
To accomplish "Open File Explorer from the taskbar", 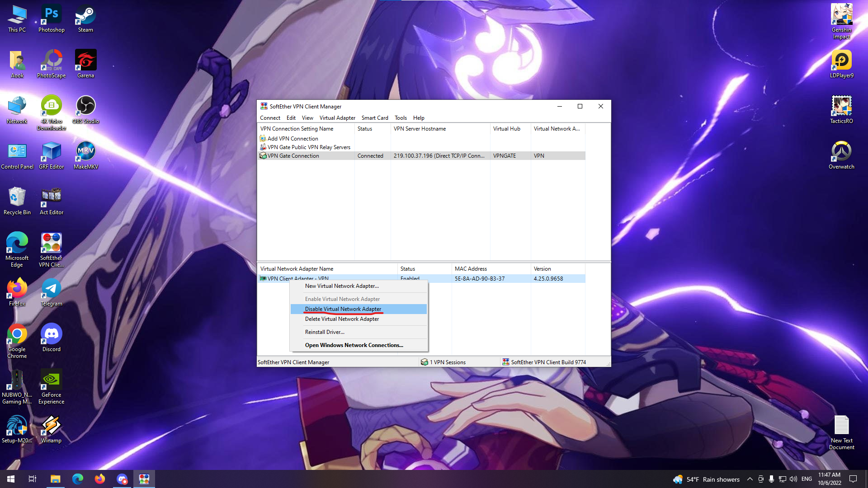I will 55,479.
